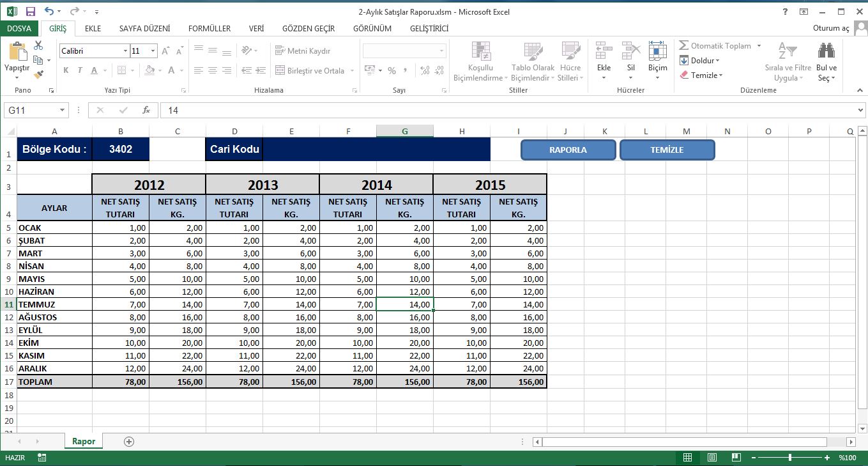
Task: Select column G header
Action: [405, 131]
